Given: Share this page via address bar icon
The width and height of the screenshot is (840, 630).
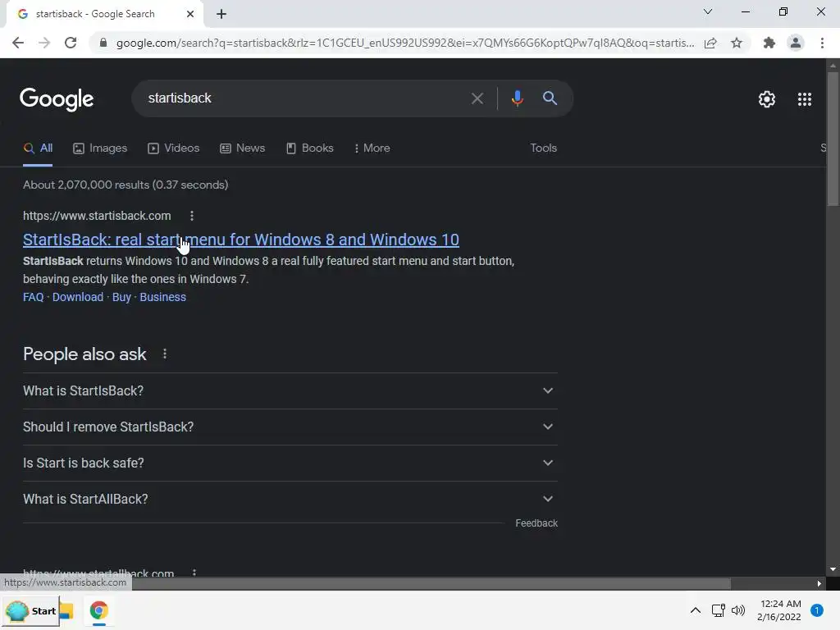Looking at the screenshot, I should (x=710, y=43).
